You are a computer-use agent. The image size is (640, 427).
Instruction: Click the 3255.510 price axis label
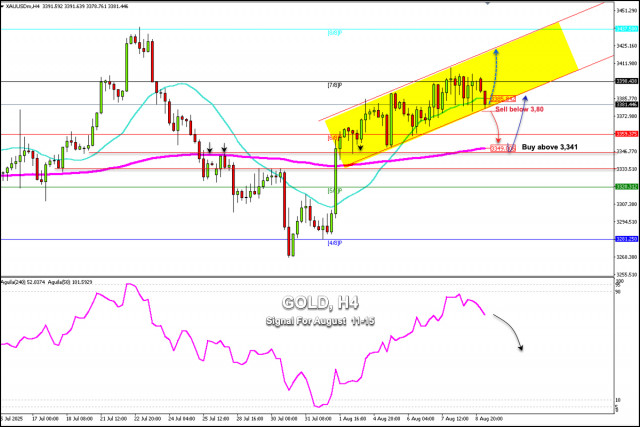(627, 274)
